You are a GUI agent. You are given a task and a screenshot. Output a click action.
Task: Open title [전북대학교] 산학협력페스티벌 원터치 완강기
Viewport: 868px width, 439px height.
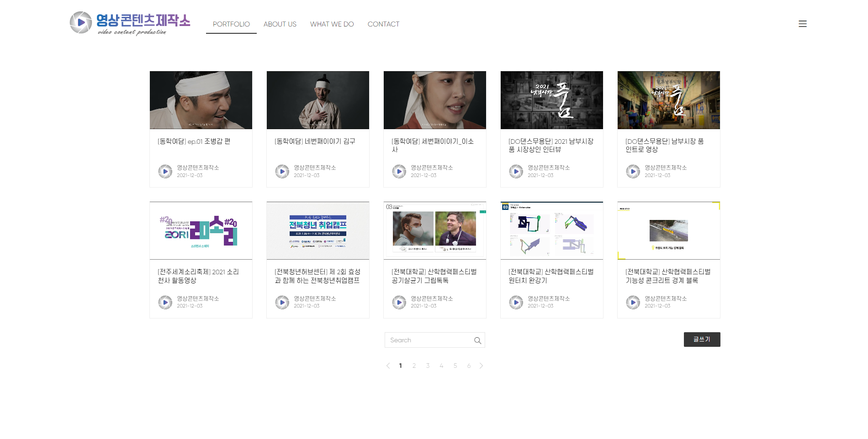551,276
